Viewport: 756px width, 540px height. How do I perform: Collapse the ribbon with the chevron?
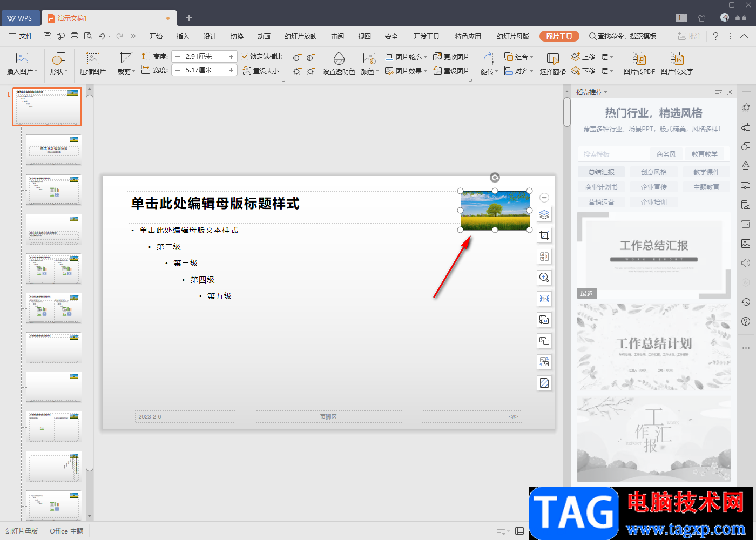744,36
